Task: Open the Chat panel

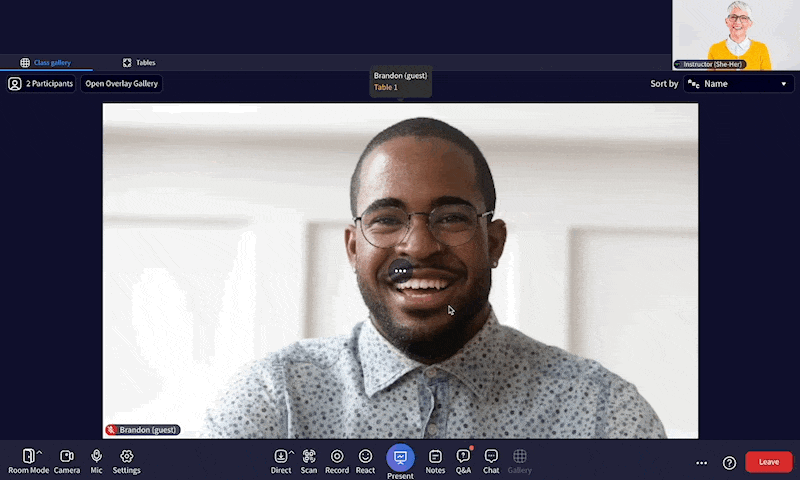Action: click(491, 461)
